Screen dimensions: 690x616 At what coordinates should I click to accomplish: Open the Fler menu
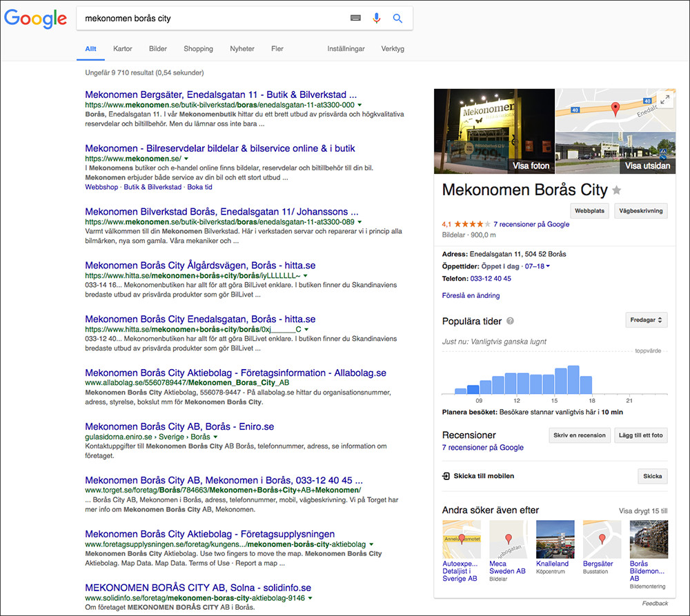coord(277,49)
